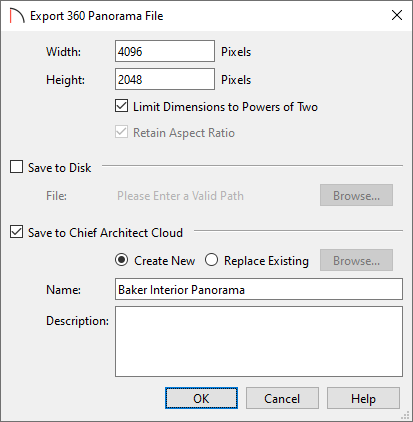Screen dimensions: 413x422
Task: Click the Height input field
Action: tap(165, 79)
